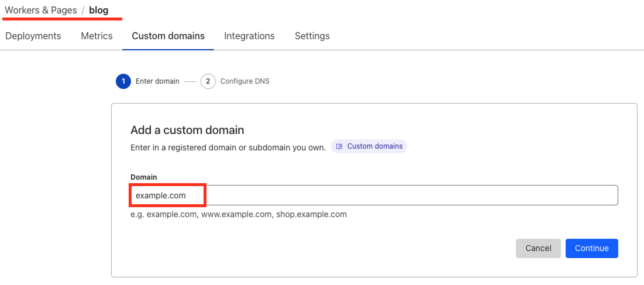Click the Domain field label
The width and height of the screenshot is (644, 285).
pyautogui.click(x=143, y=177)
